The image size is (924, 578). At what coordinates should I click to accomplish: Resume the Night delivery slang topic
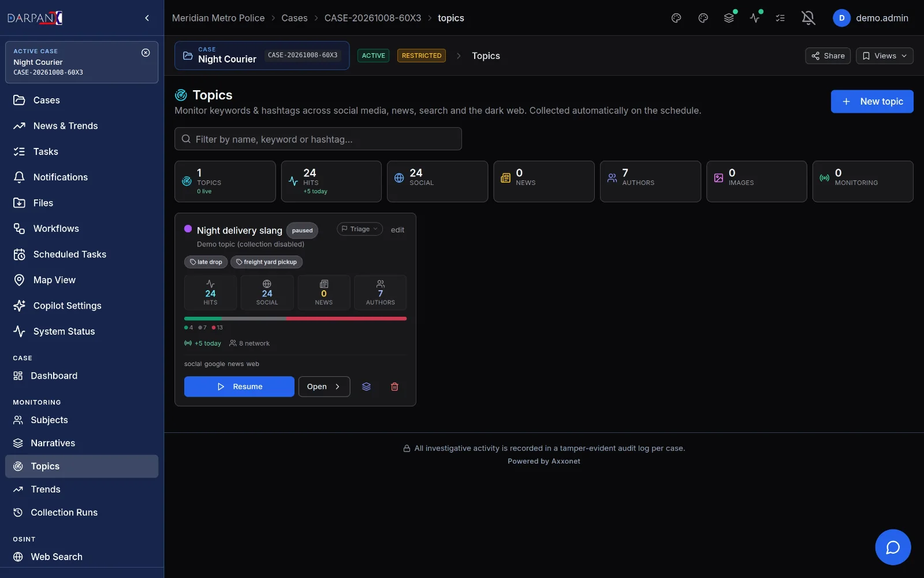tap(239, 387)
